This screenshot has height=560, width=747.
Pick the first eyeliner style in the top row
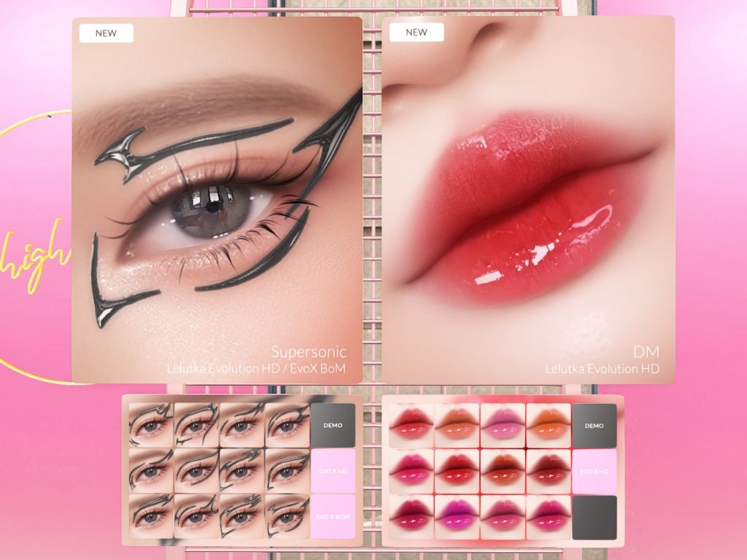150,425
